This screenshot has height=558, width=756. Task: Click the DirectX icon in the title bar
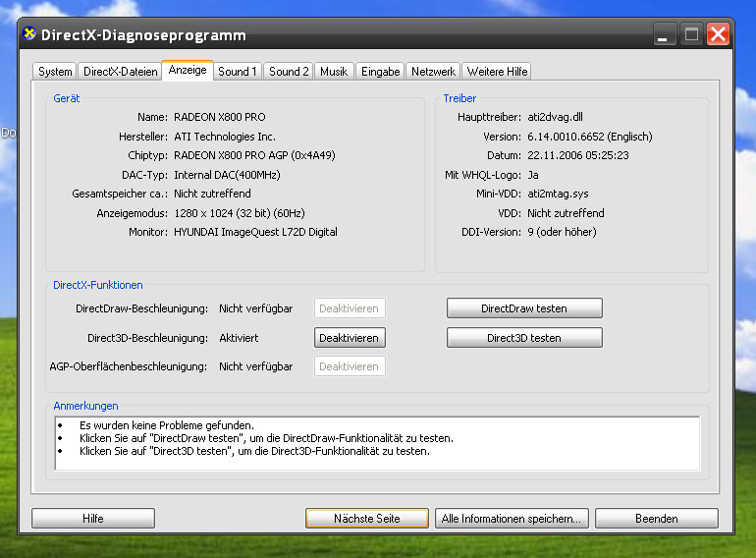29,33
